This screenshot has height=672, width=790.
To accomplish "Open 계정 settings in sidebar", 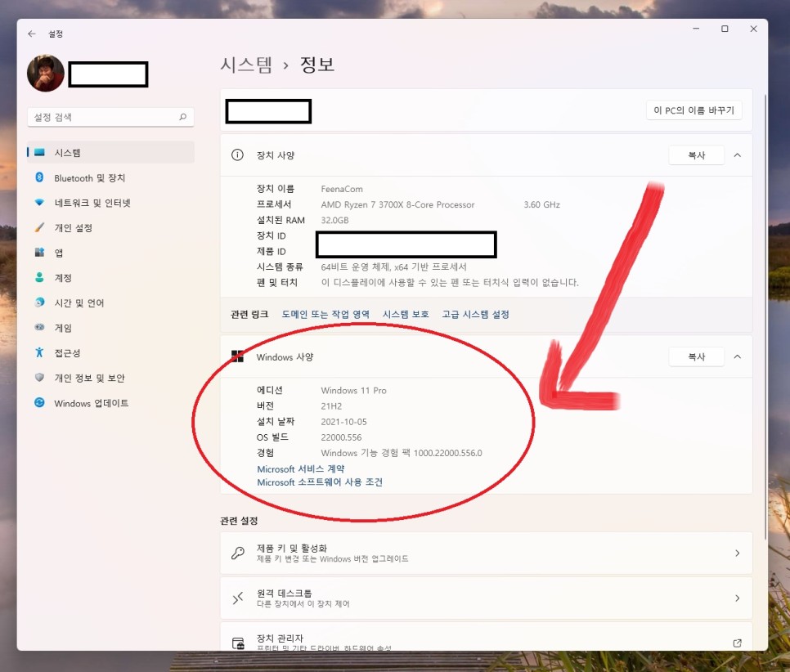I will (110, 278).
